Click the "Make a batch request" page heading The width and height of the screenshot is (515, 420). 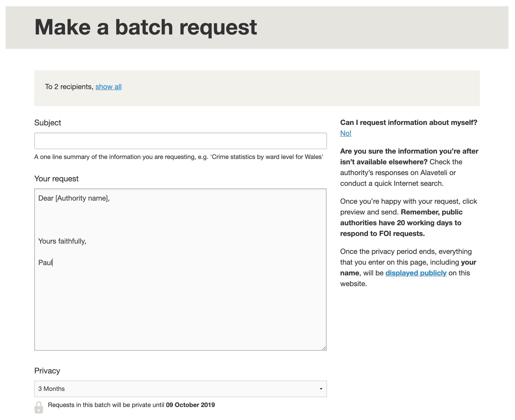tap(146, 27)
